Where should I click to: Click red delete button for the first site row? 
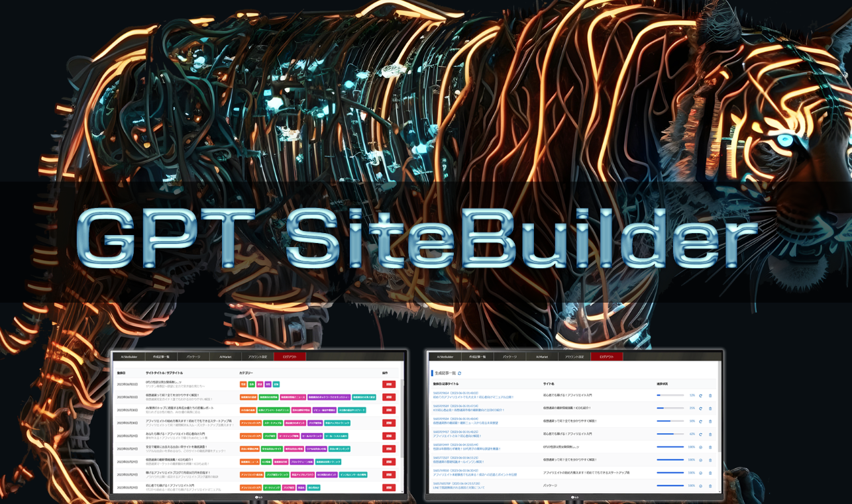[x=389, y=384]
